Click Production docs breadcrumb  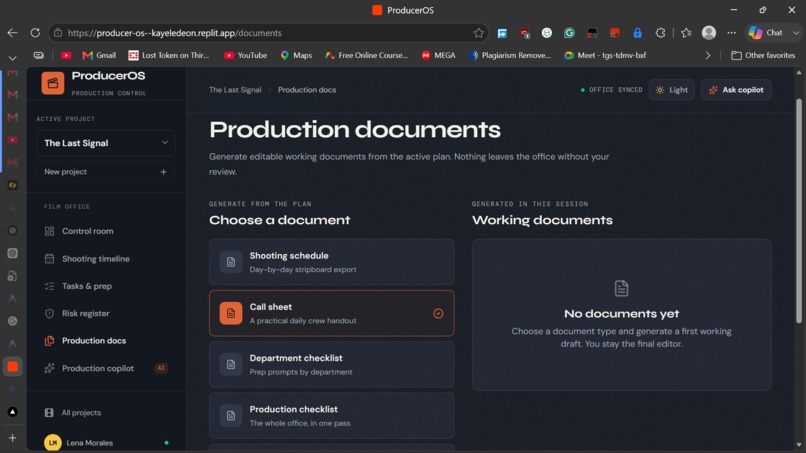tap(307, 89)
